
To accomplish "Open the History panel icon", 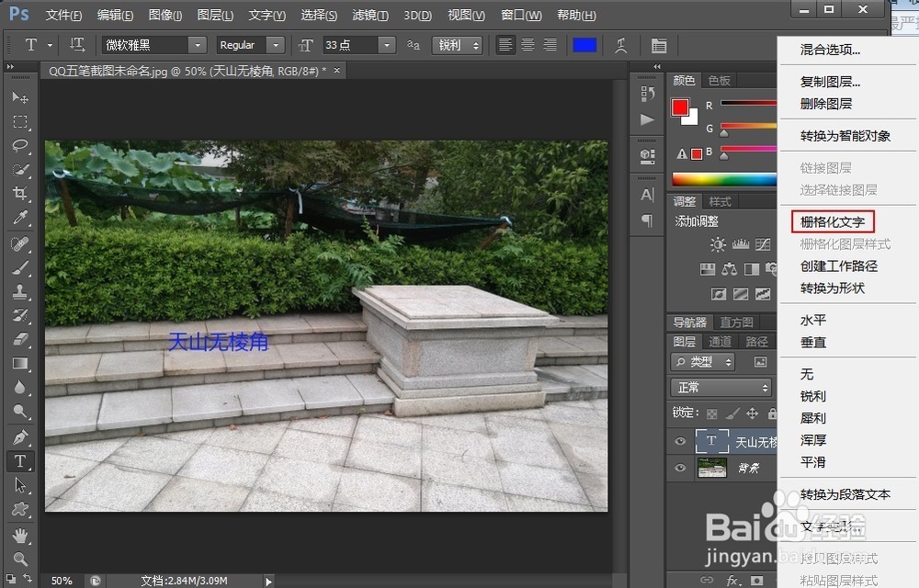I will [647, 94].
